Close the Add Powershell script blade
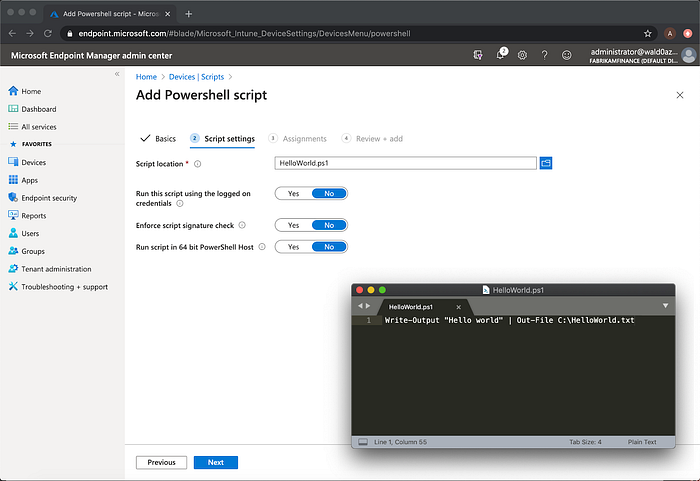700x481 pixels. (x=679, y=95)
